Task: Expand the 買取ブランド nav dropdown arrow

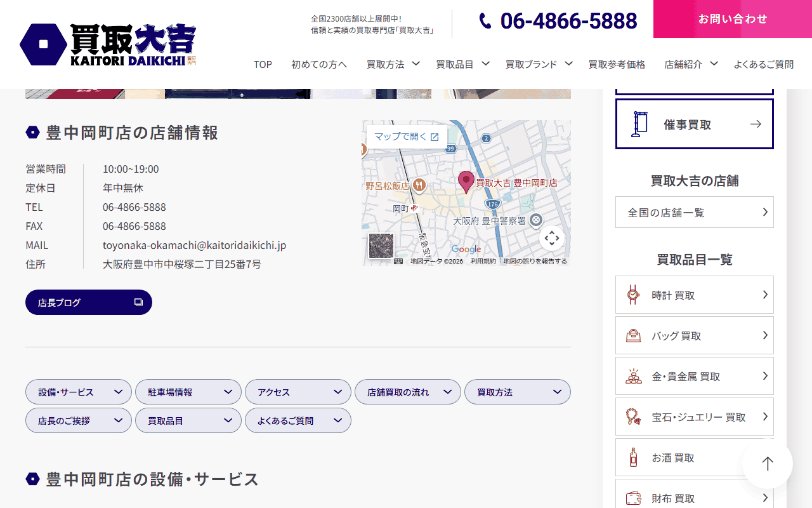Action: 568,63
